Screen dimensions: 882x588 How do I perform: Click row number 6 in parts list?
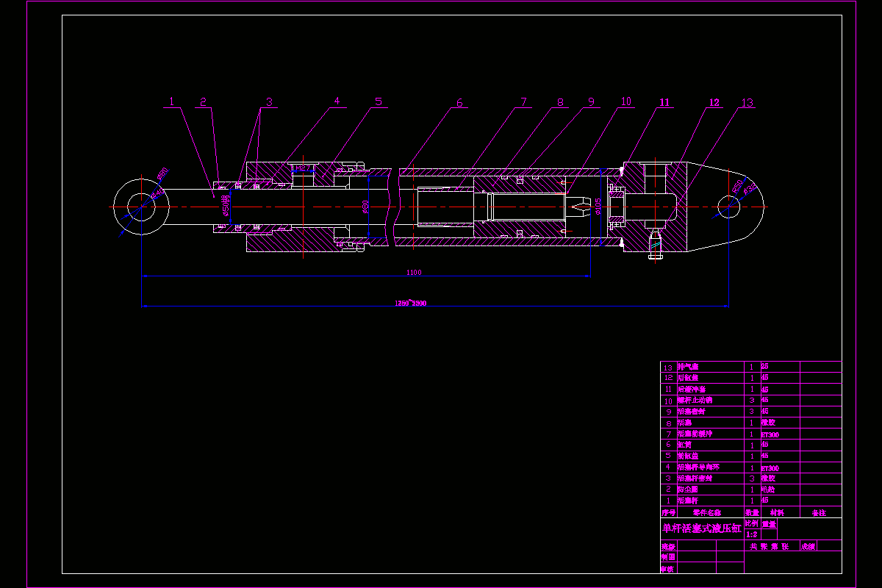[x=668, y=445]
